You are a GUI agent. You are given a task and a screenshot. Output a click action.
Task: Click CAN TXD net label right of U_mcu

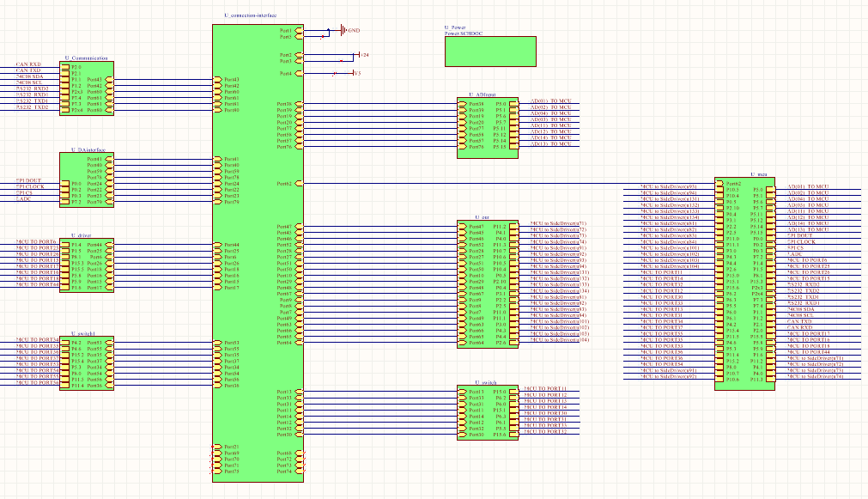point(799,321)
